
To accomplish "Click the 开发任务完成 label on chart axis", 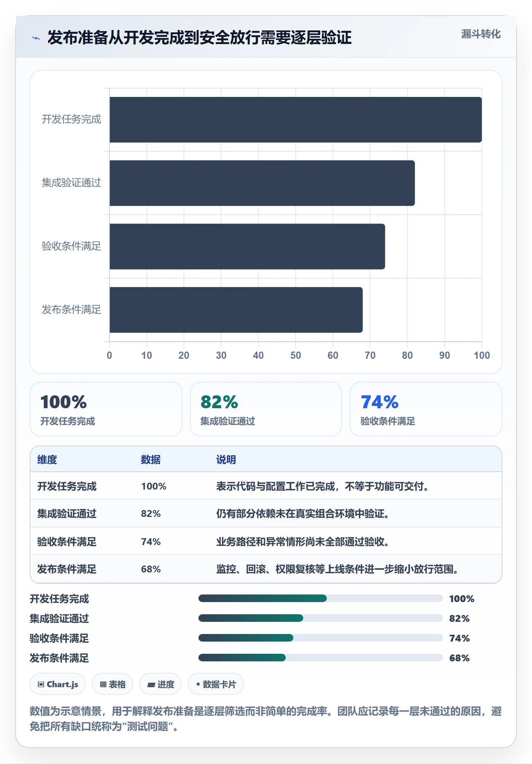I will point(71,119).
